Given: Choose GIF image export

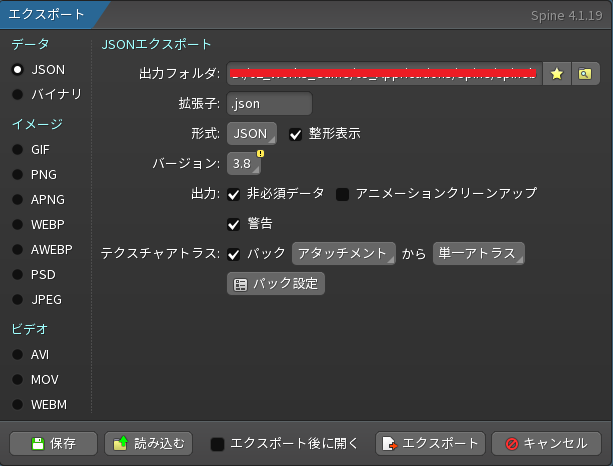Looking at the screenshot, I should (18, 149).
